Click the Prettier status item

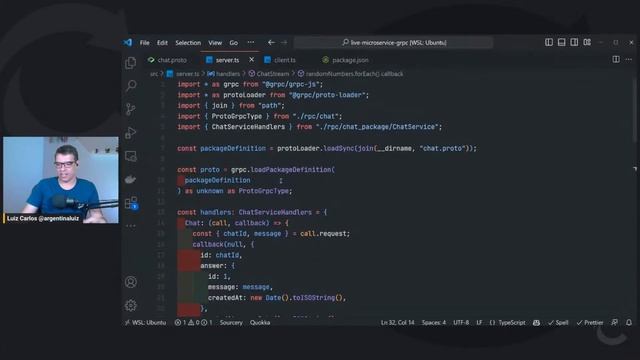[590, 322]
